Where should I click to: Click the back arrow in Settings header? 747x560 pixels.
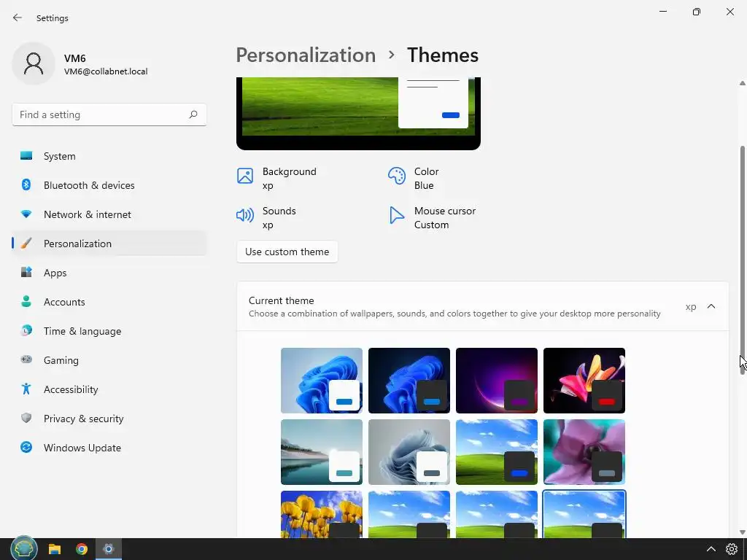18,17
